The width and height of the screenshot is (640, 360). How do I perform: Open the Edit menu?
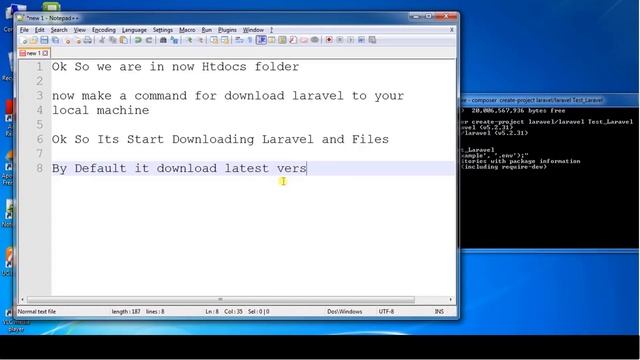pyautogui.click(x=39, y=30)
